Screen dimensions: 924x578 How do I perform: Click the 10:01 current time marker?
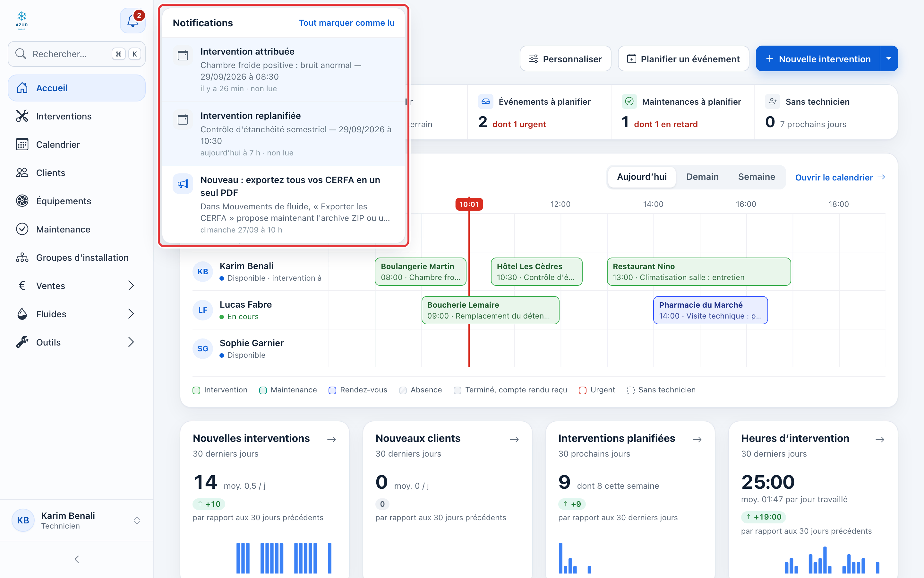[469, 204]
